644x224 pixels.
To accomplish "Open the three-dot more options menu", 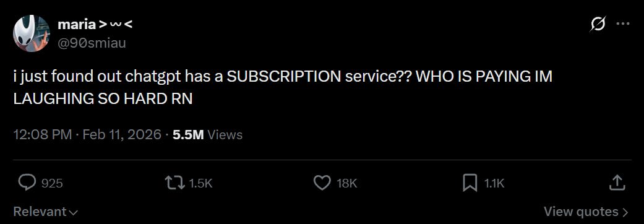I will (x=623, y=24).
